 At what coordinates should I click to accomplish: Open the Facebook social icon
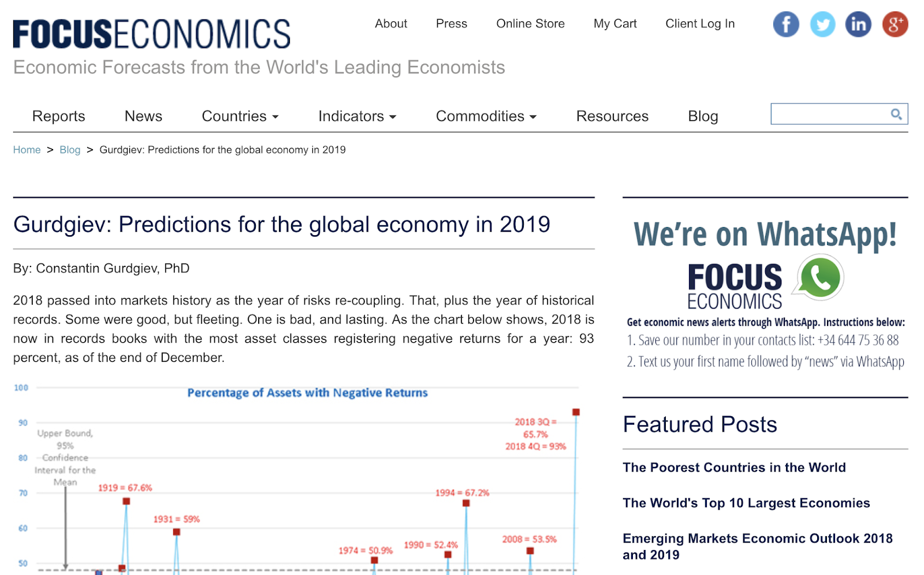(x=786, y=24)
